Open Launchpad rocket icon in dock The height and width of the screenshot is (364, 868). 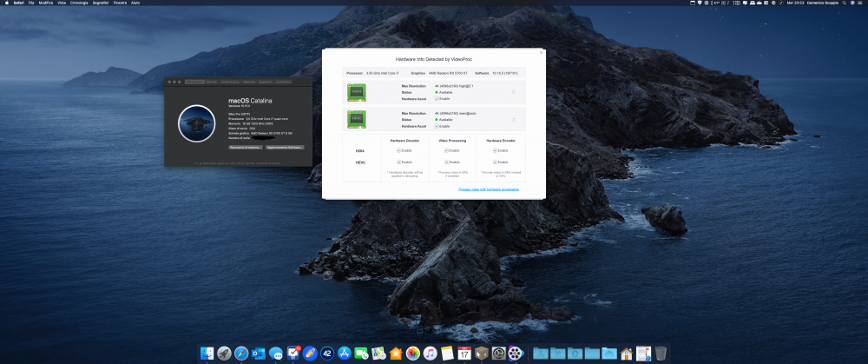(x=224, y=353)
